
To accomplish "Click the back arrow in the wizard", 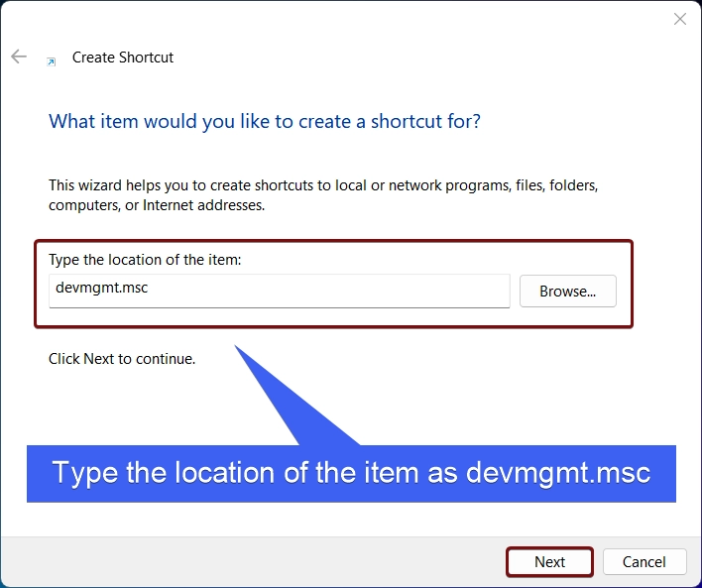I will (19, 57).
